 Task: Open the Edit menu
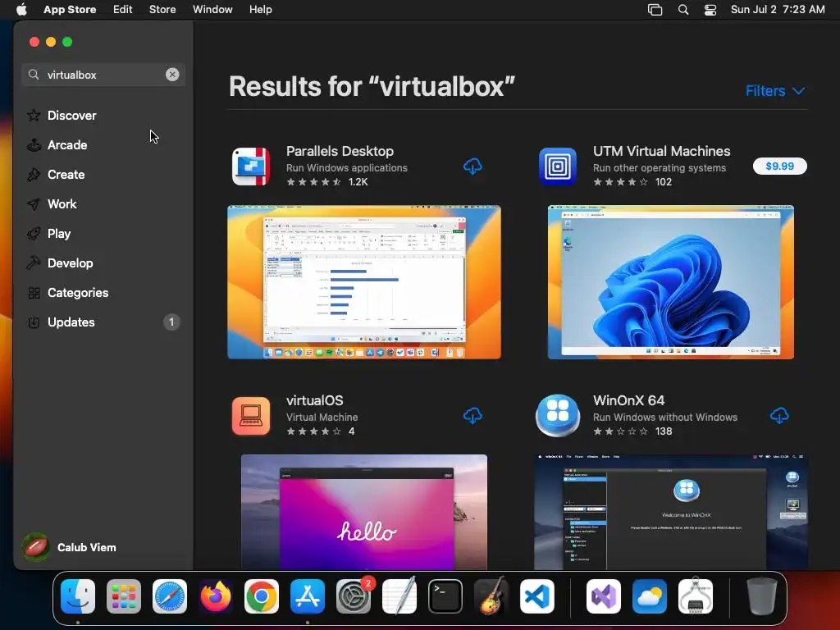click(x=123, y=10)
